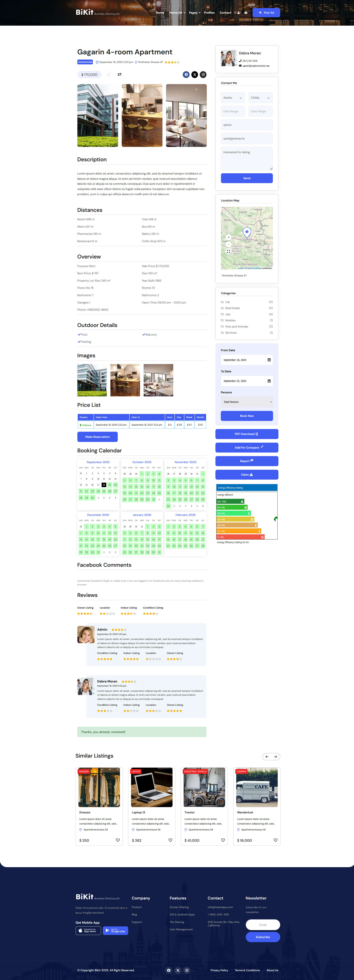
Task: Expand the Home Alt menu
Action: (x=177, y=13)
